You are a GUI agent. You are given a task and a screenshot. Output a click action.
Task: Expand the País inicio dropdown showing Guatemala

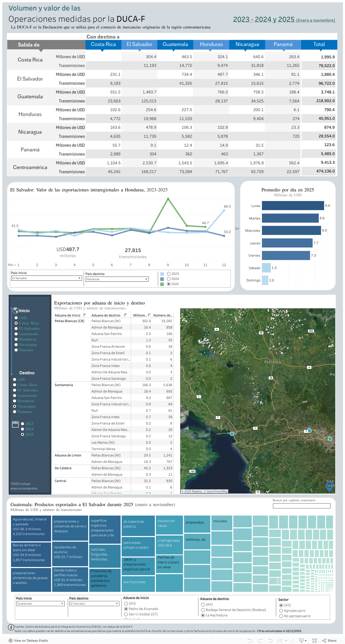coord(40,604)
